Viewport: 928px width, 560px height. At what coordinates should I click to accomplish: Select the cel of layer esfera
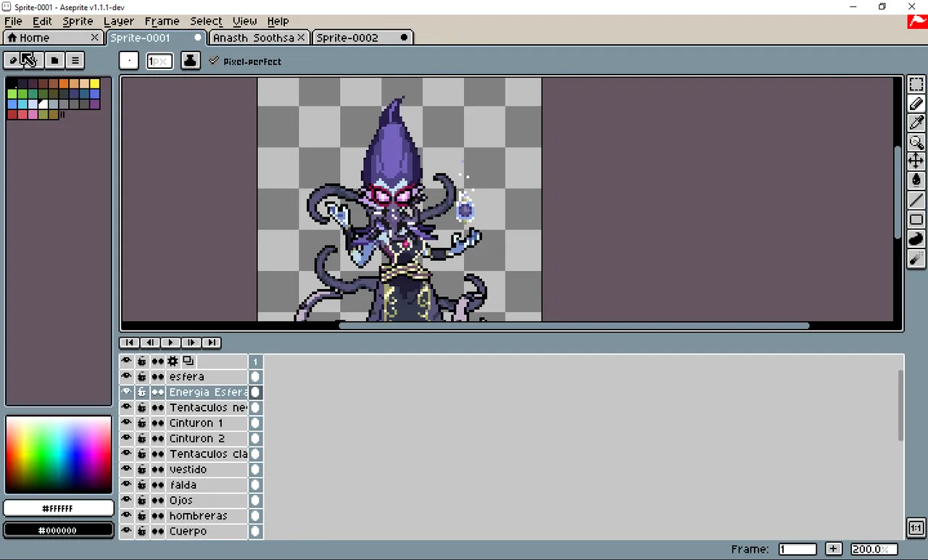pos(255,377)
